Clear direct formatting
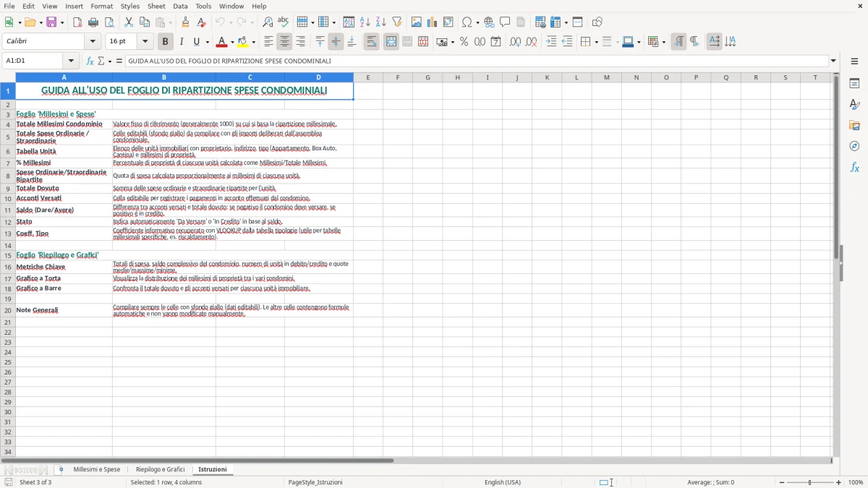Image resolution: width=868 pixels, height=488 pixels. click(202, 22)
